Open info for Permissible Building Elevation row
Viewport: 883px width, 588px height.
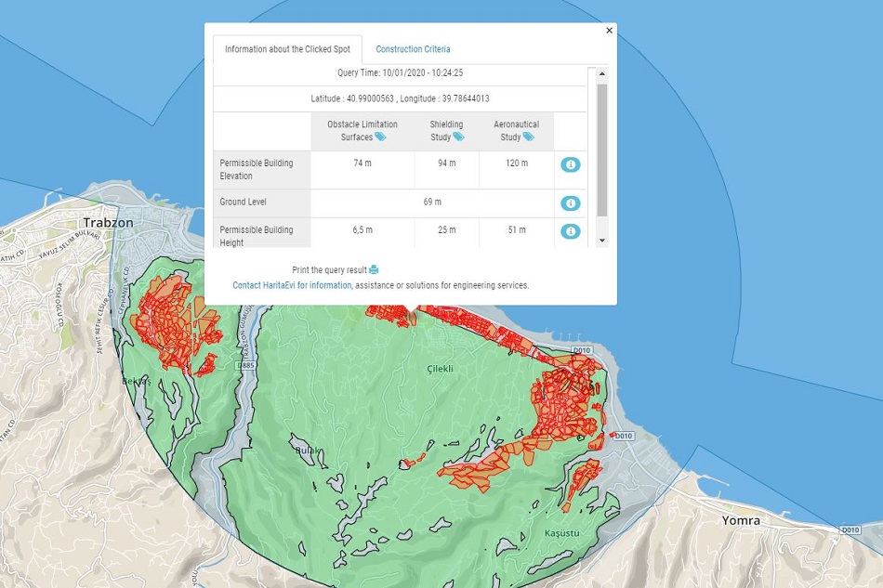tap(571, 164)
